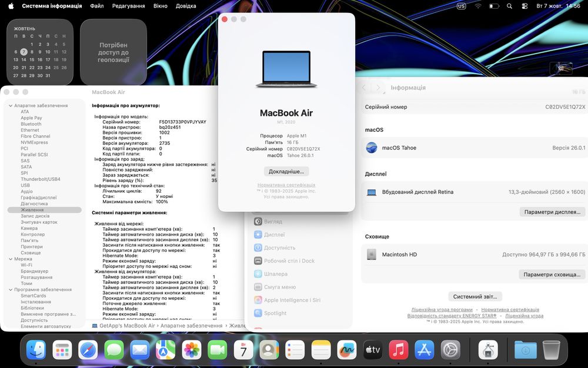
Task: Click the October calendar widget
Action: 40,52
